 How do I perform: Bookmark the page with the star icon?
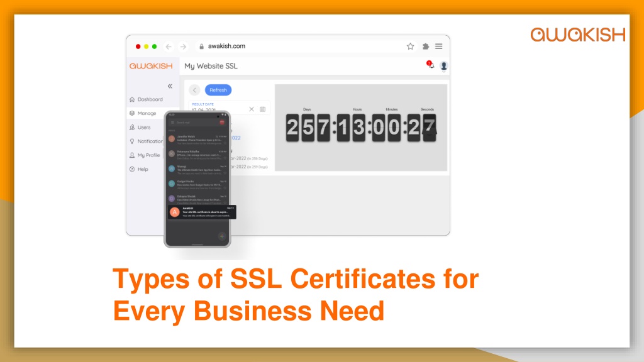pos(410,47)
